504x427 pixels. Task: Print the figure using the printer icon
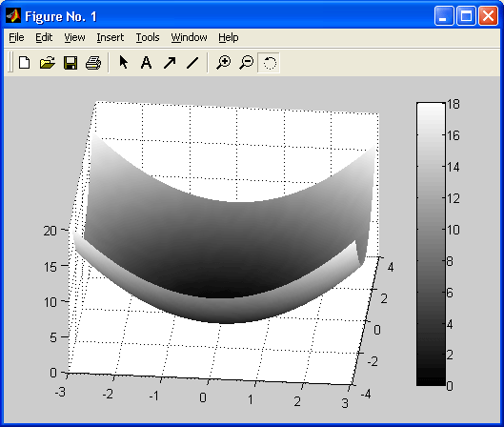93,62
